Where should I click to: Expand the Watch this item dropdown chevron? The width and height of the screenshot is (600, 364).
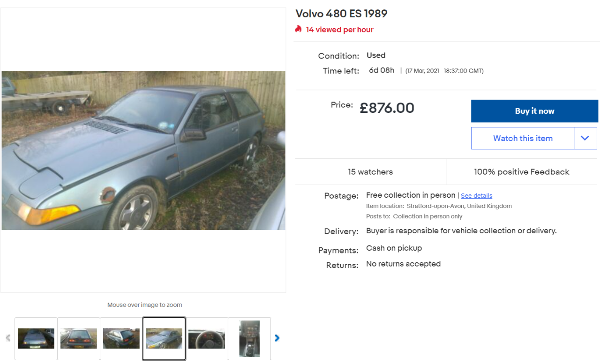click(x=585, y=138)
